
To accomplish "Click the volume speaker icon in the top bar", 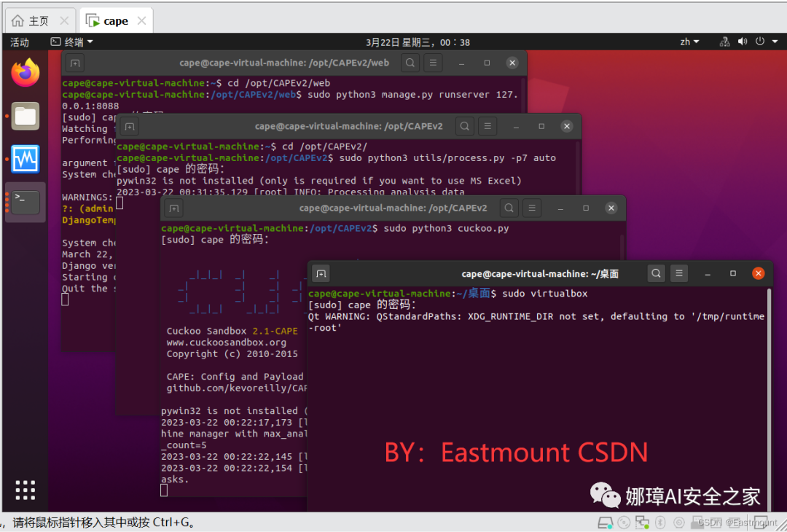I will pyautogui.click(x=743, y=42).
